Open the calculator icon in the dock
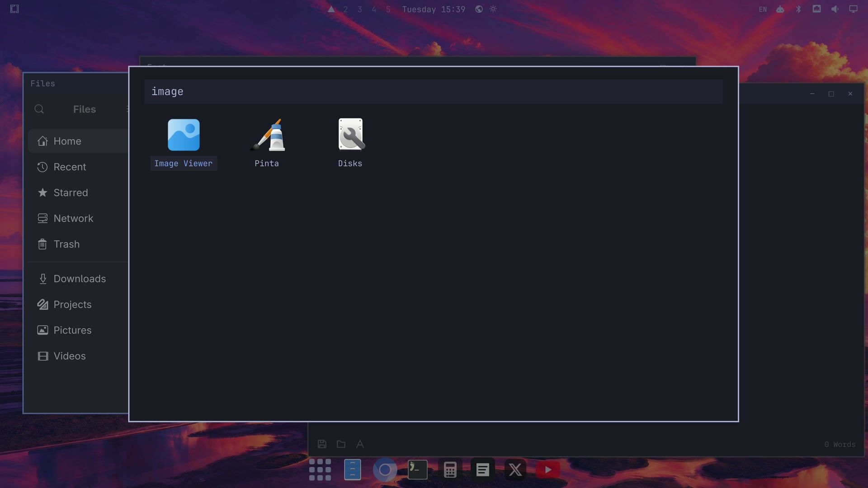Screen dimensions: 868x488 tap(450, 470)
